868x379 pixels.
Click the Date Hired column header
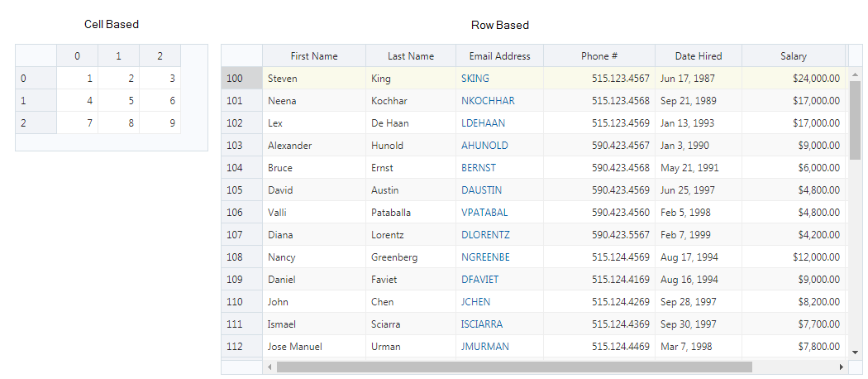pyautogui.click(x=699, y=56)
